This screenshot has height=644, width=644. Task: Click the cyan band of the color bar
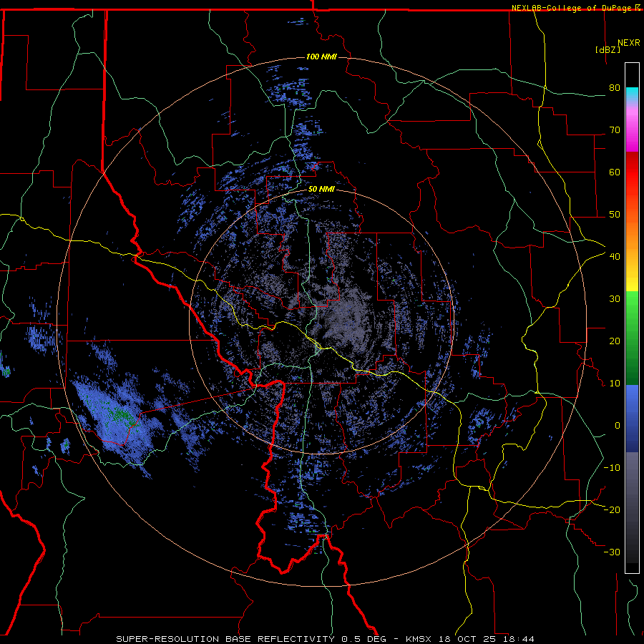click(x=632, y=94)
